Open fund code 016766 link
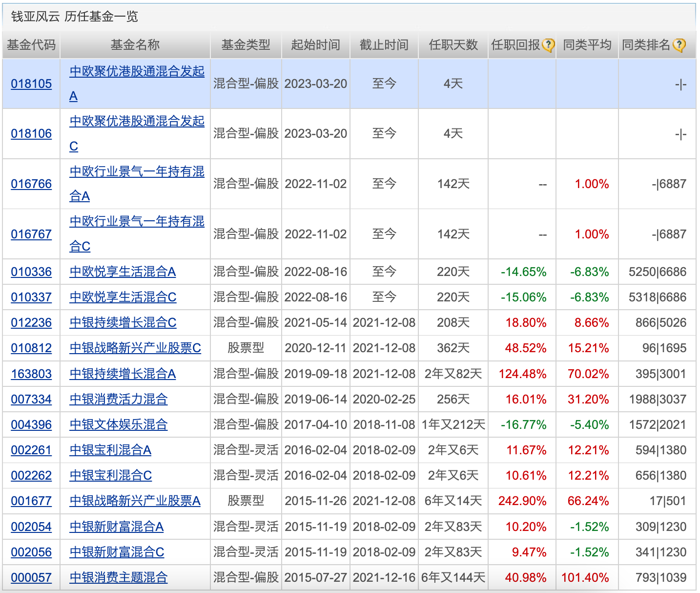 click(x=31, y=184)
